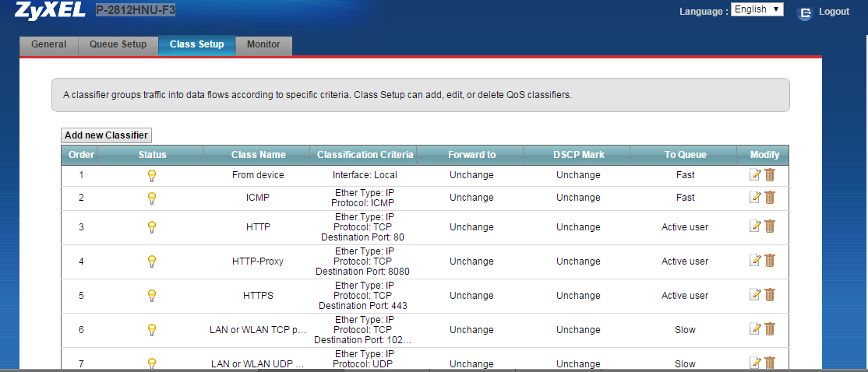This screenshot has height=372, width=868.
Task: Select the Class Setup tab
Action: (x=196, y=45)
